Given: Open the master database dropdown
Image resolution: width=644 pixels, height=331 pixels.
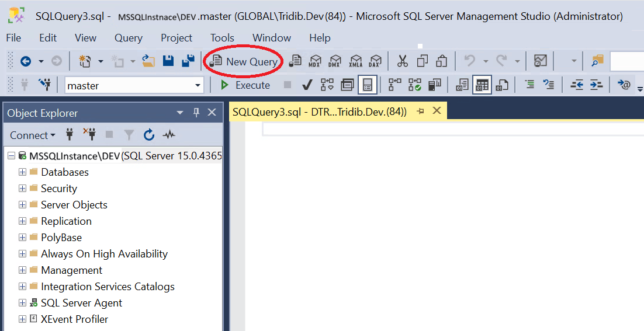Looking at the screenshot, I should click(x=198, y=85).
